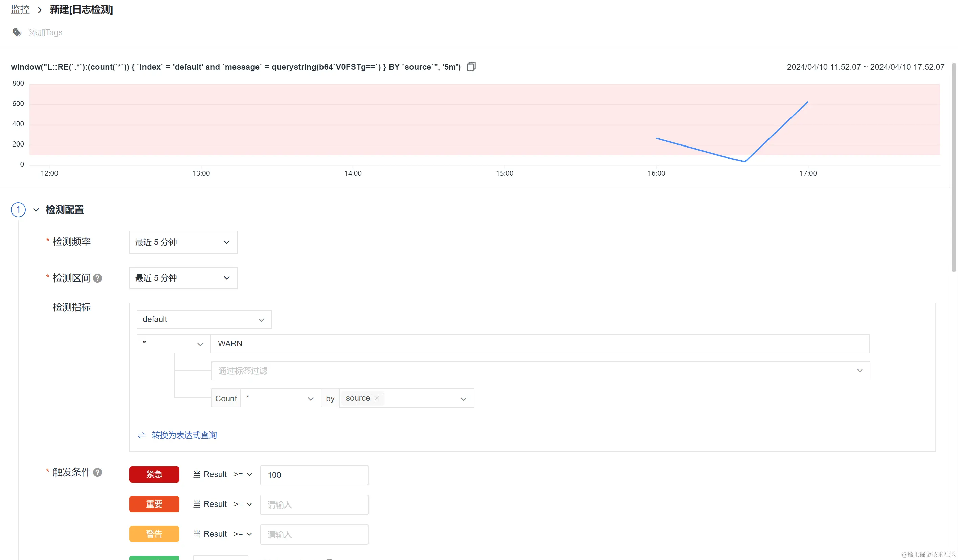Viewport: 958px width, 560px height.
Task: Change operator for 紧急 condition
Action: pyautogui.click(x=243, y=474)
